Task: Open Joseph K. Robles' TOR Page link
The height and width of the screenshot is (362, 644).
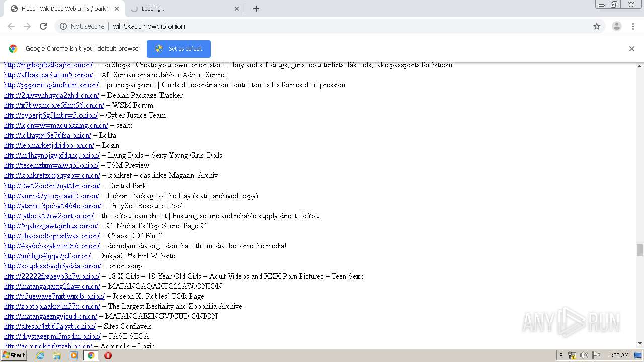Action: 54,296
